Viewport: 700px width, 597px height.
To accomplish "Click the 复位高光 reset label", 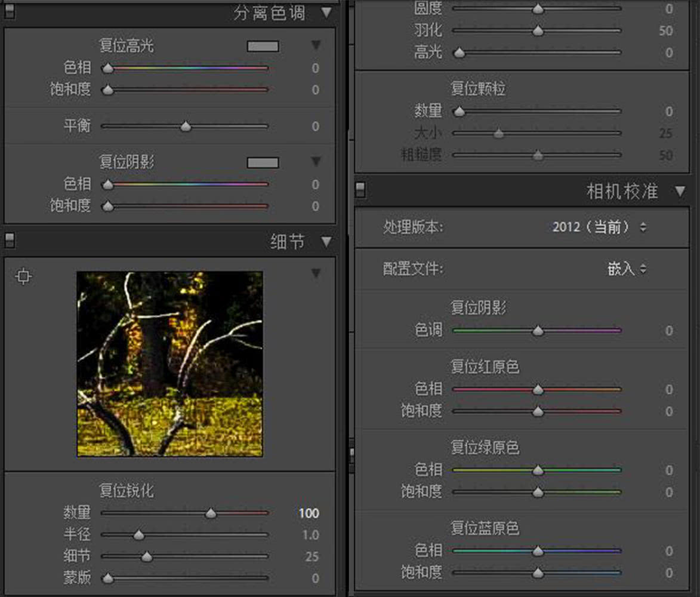I will 128,46.
